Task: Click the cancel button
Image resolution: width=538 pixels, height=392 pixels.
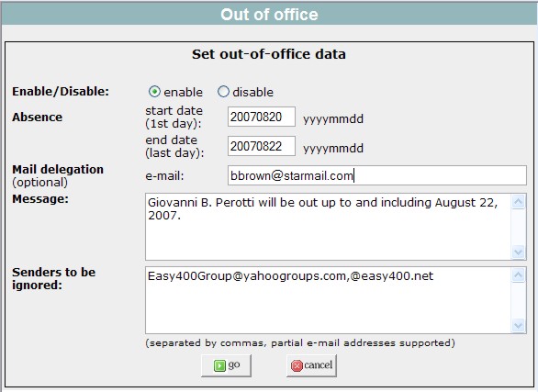Action: [311, 365]
